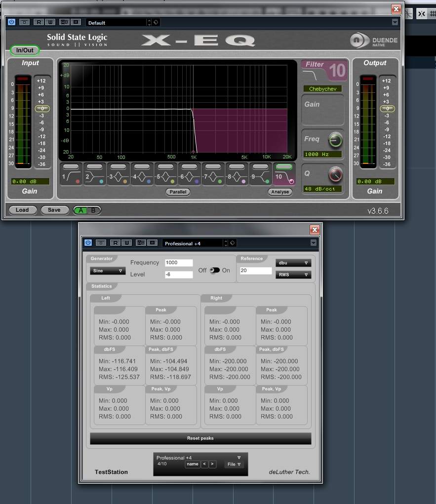Click TestStation preset diamond icon
This screenshot has width=436, height=504.
tap(233, 243)
